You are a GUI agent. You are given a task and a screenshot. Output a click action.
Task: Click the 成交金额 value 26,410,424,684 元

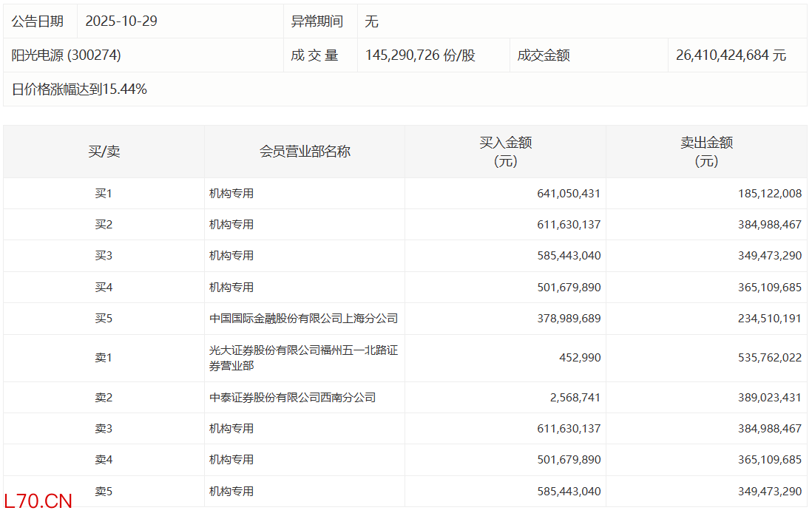point(731,55)
